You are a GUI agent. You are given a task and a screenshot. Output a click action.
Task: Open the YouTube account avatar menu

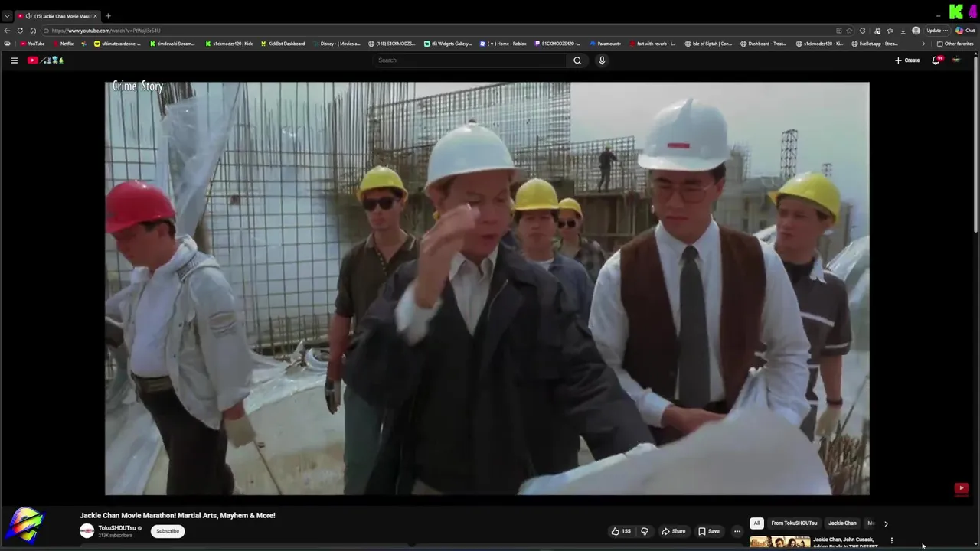click(x=956, y=60)
